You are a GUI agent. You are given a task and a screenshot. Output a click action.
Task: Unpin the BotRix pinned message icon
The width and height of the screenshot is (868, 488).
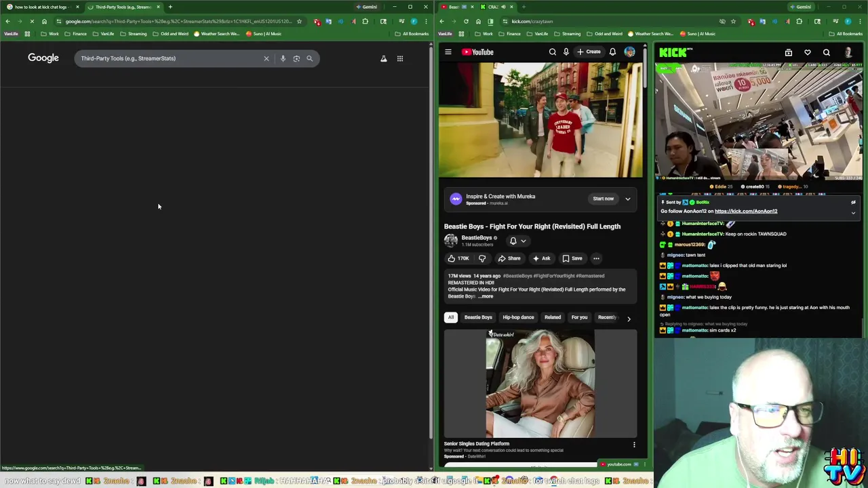pos(853,202)
